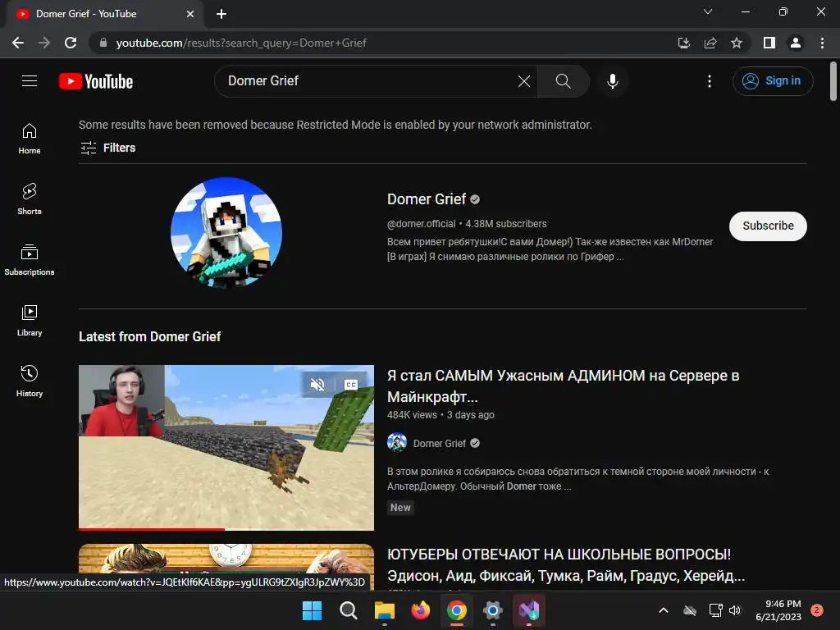The height and width of the screenshot is (630, 840).
Task: Open Library in the sidebar
Action: [30, 321]
